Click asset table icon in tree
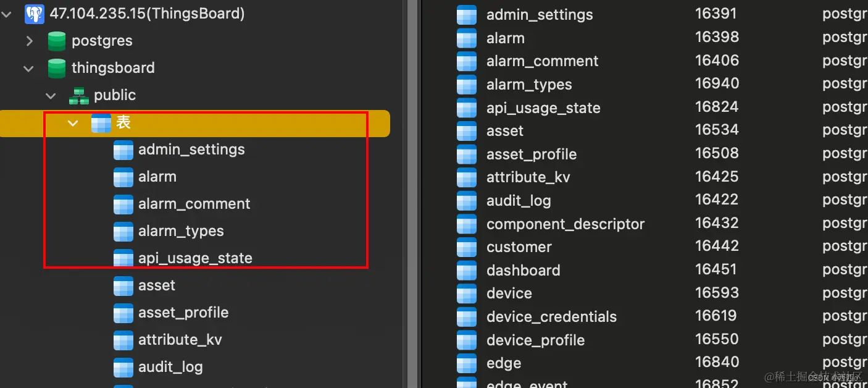 tap(123, 285)
